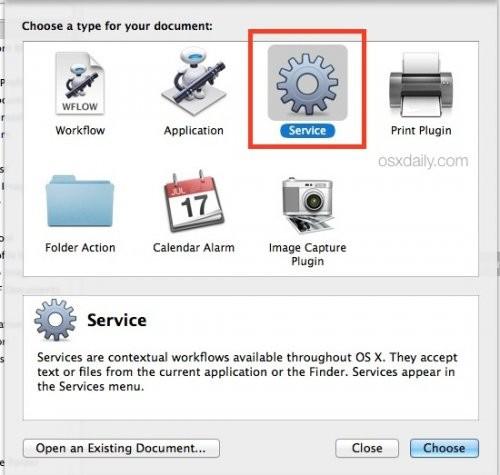This screenshot has height=475, width=500.
Task: Pick the Print Plugin printer icon
Action: pyautogui.click(x=421, y=84)
